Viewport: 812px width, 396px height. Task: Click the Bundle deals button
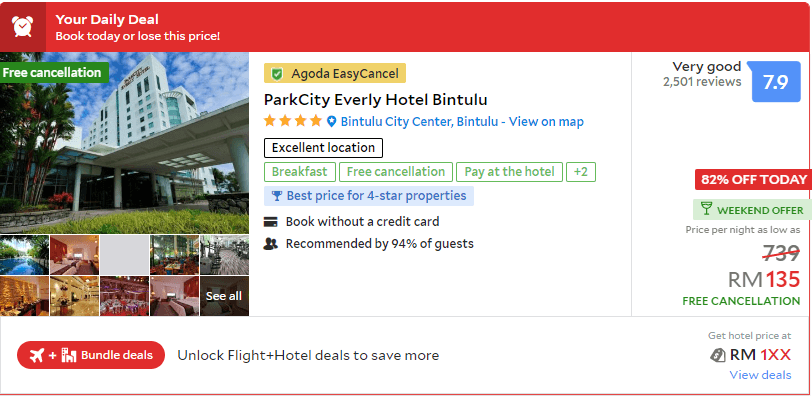coord(91,355)
